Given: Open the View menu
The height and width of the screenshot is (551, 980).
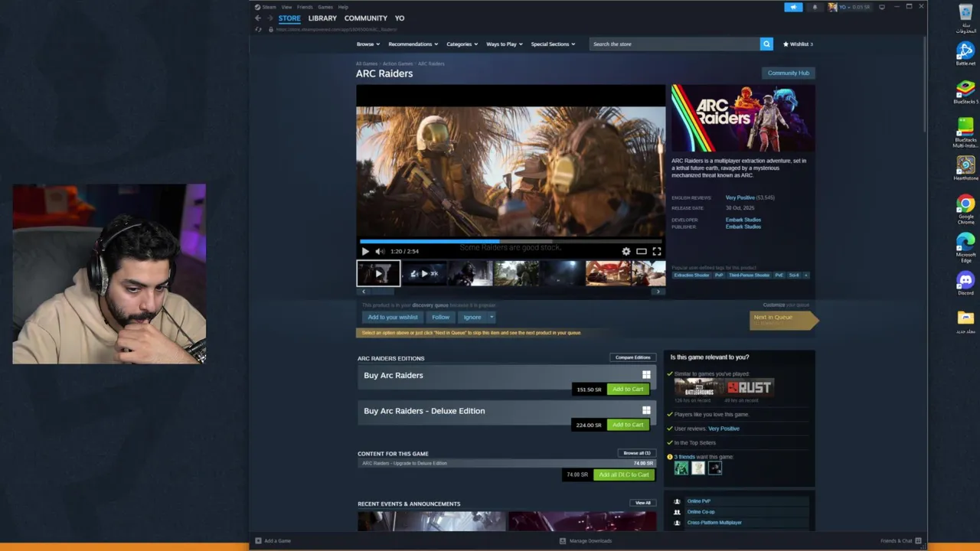Looking at the screenshot, I should [x=286, y=7].
